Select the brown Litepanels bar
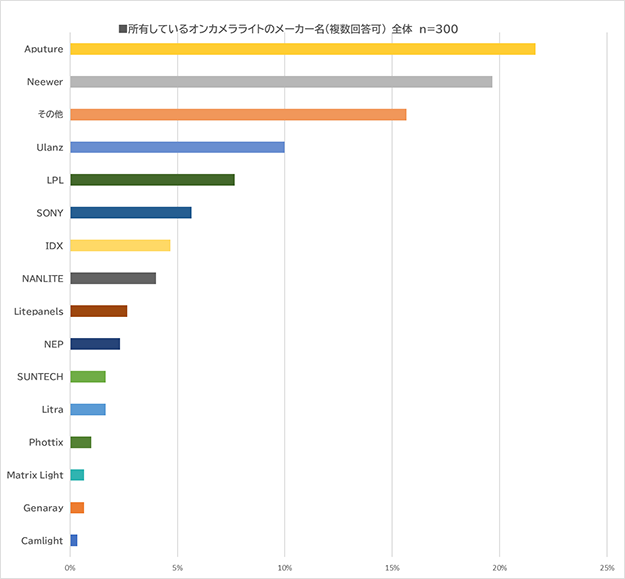Screen dimensions: 625x579 98,311
